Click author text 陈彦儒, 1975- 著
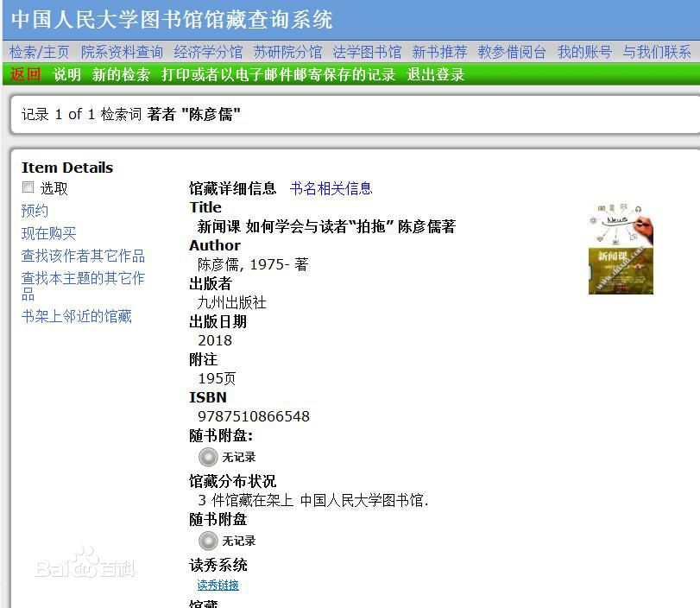 pyautogui.click(x=253, y=264)
